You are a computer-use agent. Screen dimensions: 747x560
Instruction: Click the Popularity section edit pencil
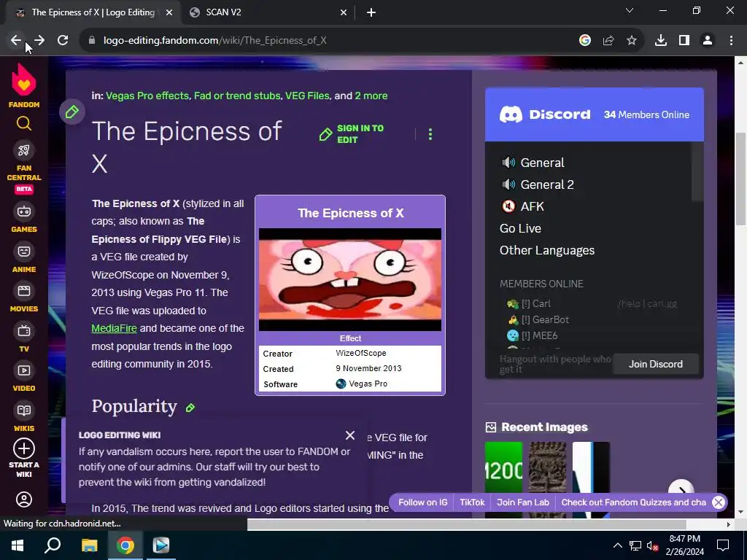pyautogui.click(x=190, y=408)
